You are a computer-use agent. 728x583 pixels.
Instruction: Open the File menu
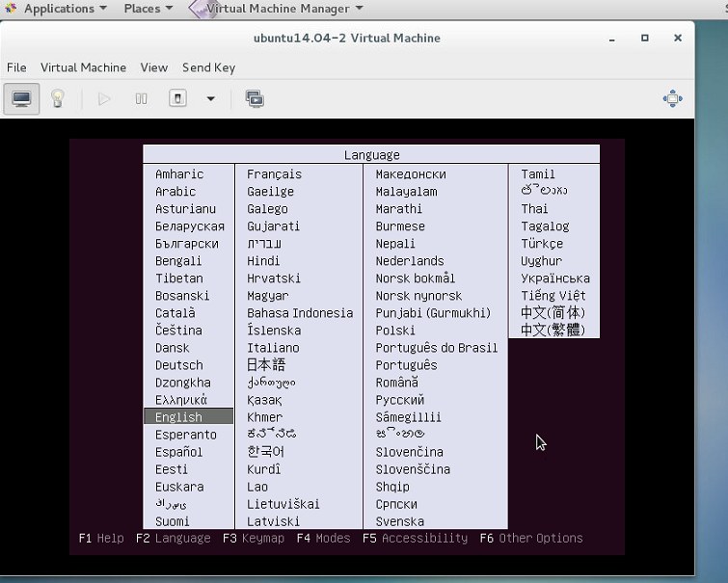[x=16, y=67]
